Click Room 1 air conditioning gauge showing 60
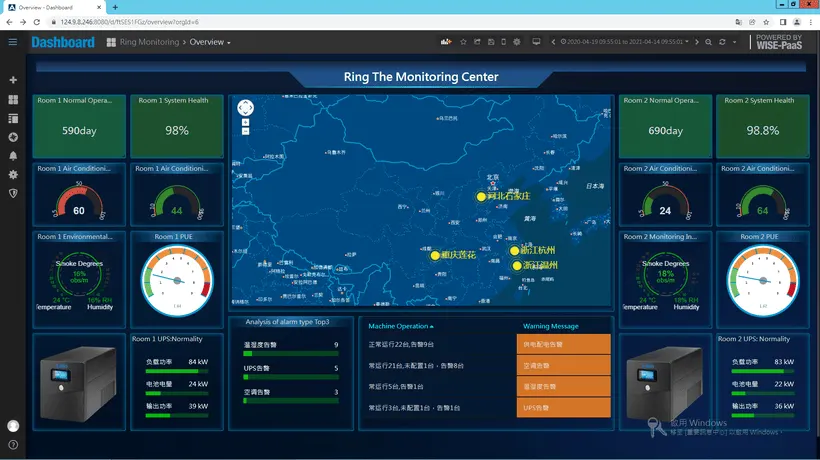This screenshot has height=460, width=820. 79,201
